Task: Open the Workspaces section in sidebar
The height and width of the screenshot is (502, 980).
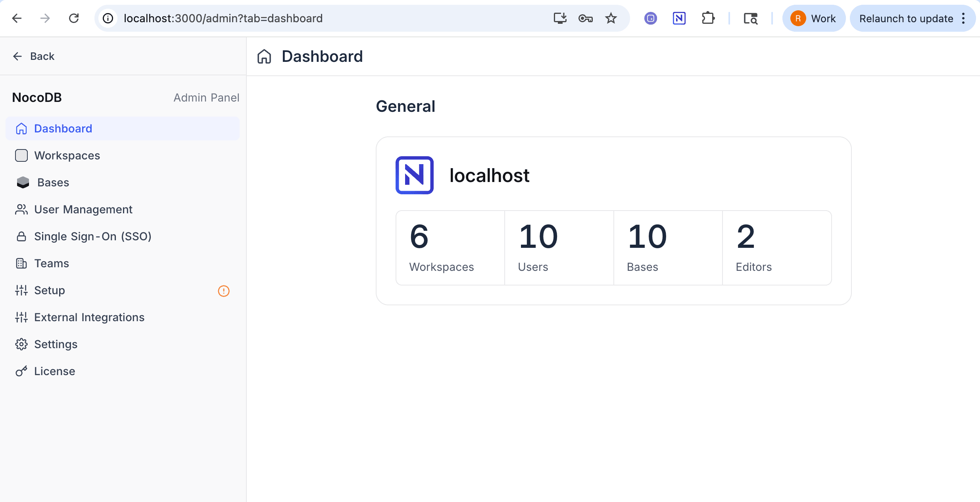Action: click(67, 155)
